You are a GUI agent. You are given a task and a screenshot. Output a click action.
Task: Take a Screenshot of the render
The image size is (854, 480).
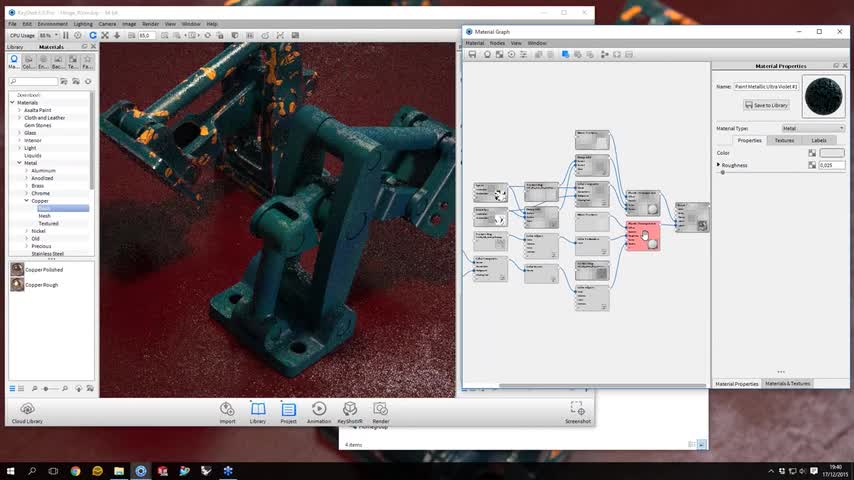tap(578, 412)
